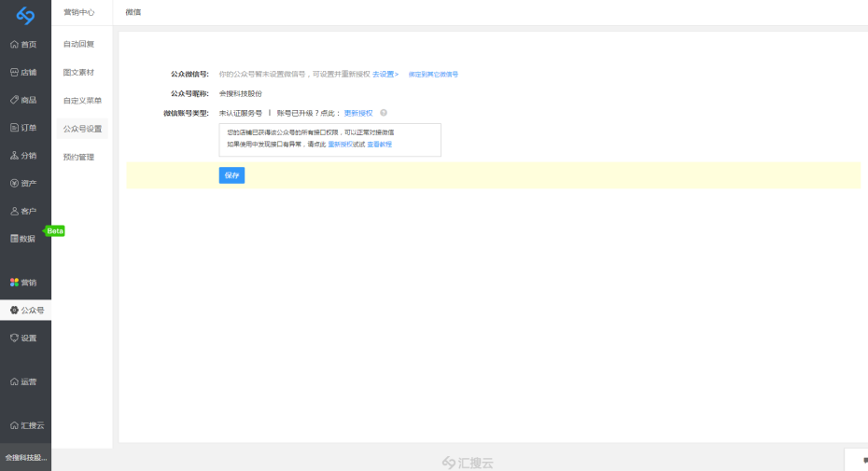Click the 更新授权 link

358,113
